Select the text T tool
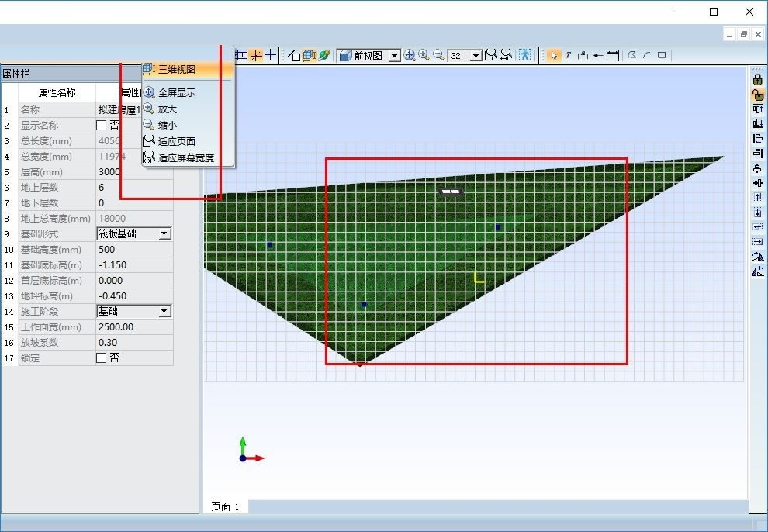Screen dimensions: 768x532 point(568,55)
